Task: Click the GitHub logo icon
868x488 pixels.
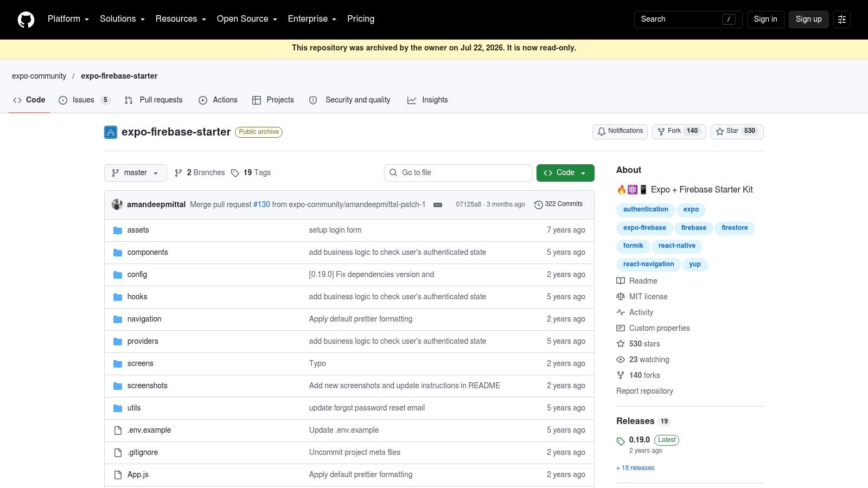Action: (x=26, y=20)
